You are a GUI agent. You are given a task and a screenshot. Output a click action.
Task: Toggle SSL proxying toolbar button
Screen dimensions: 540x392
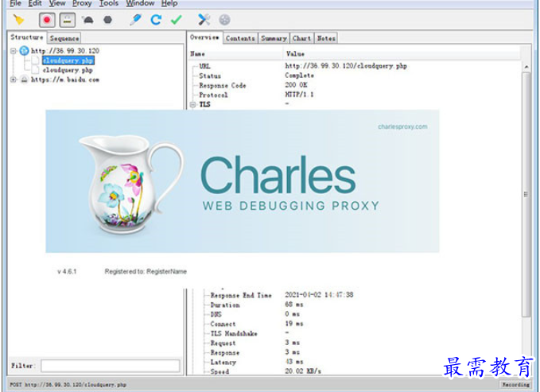click(68, 20)
